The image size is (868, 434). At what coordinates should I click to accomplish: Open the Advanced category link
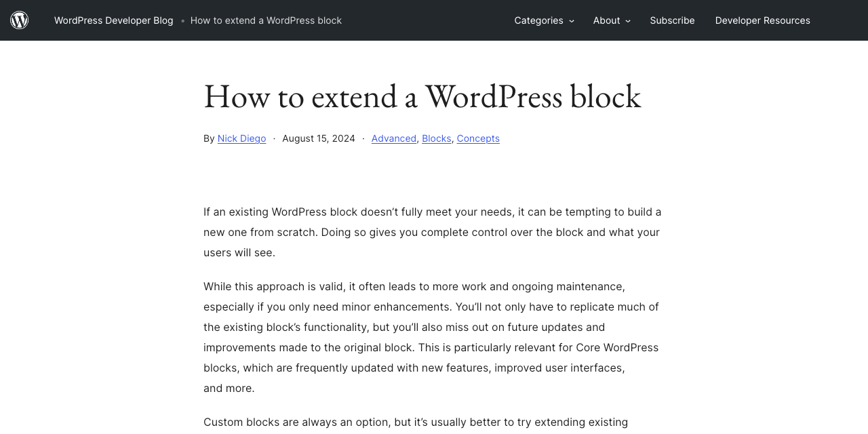pyautogui.click(x=394, y=138)
